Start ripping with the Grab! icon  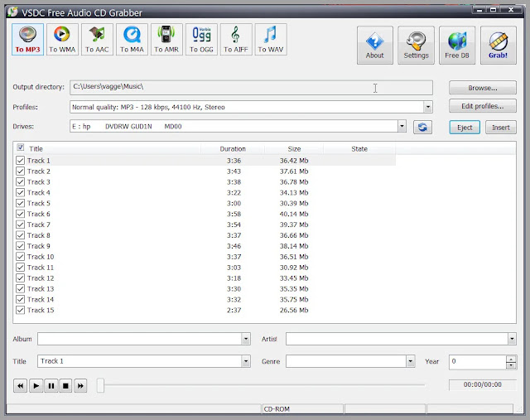499,45
